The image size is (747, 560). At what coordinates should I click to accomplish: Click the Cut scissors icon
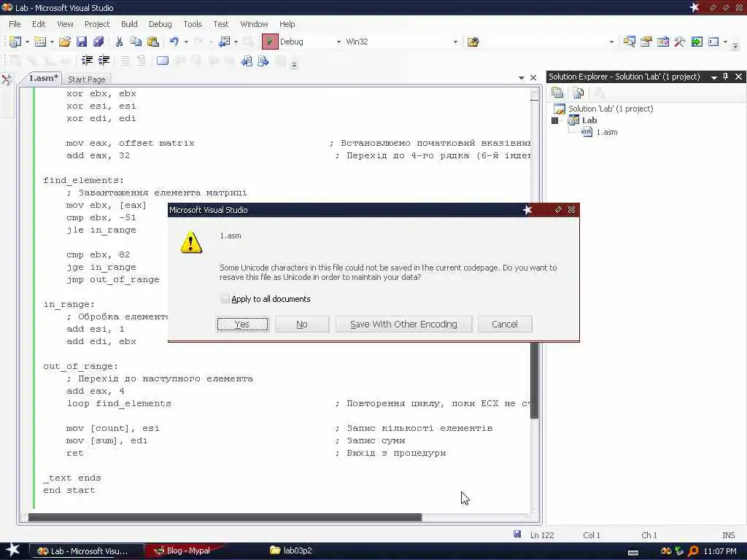[x=119, y=42]
